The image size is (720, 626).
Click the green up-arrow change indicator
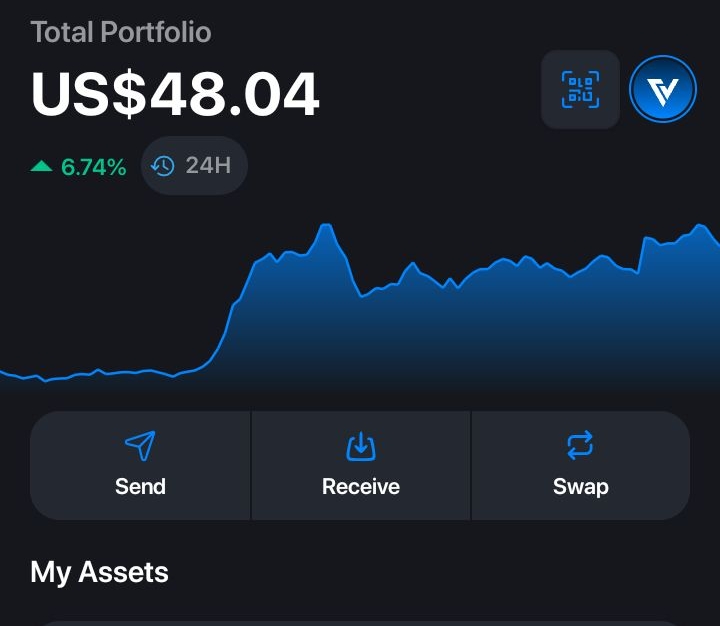click(x=41, y=166)
